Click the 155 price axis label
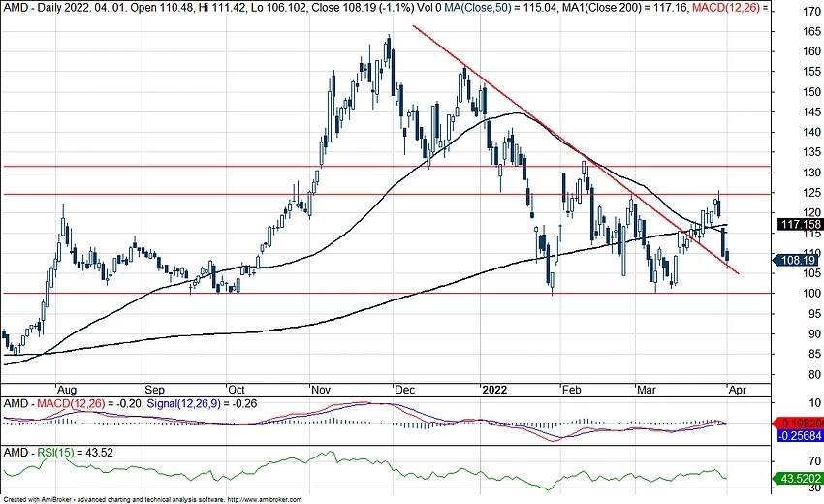This screenshot has height=504, width=824. 811,72
